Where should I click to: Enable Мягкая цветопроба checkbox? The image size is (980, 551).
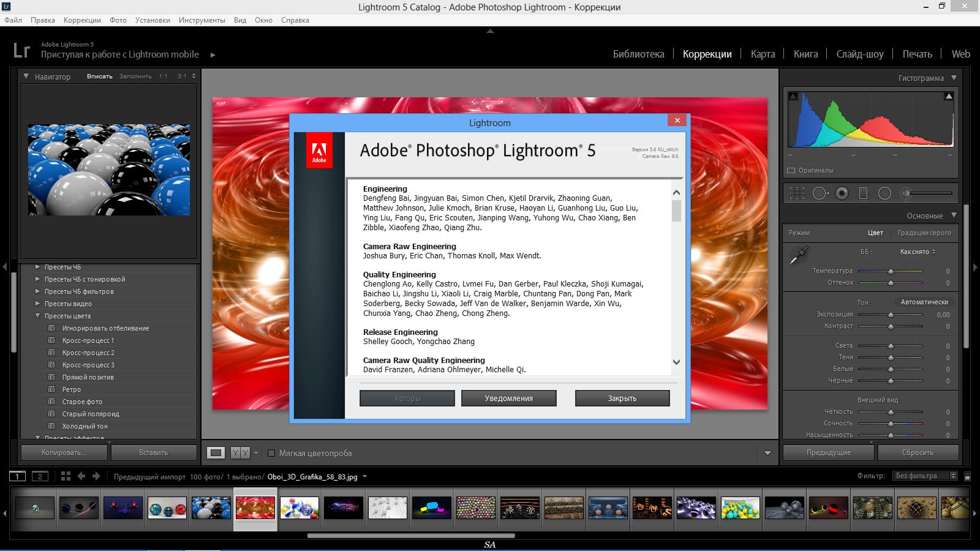[x=271, y=454]
